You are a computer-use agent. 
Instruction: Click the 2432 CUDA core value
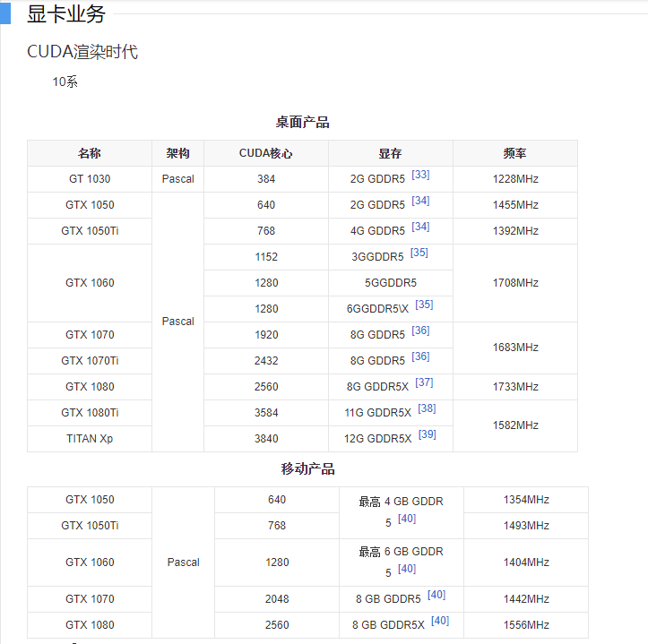click(x=266, y=361)
